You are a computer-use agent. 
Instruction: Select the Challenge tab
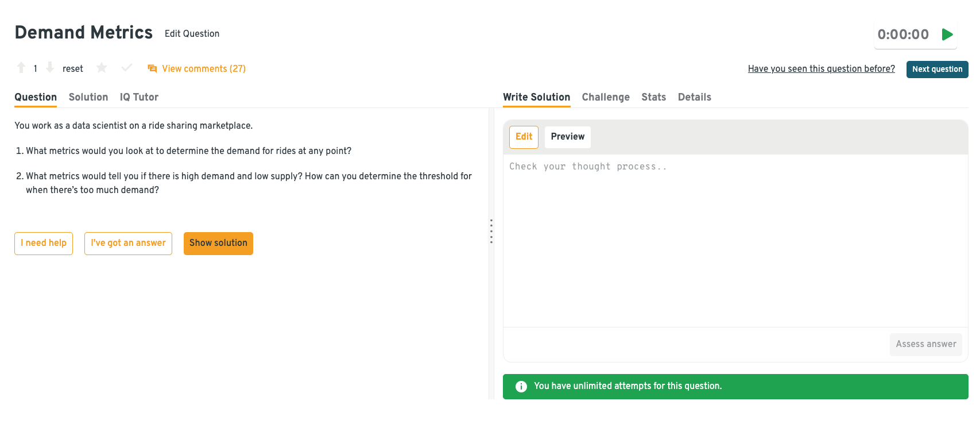click(606, 97)
